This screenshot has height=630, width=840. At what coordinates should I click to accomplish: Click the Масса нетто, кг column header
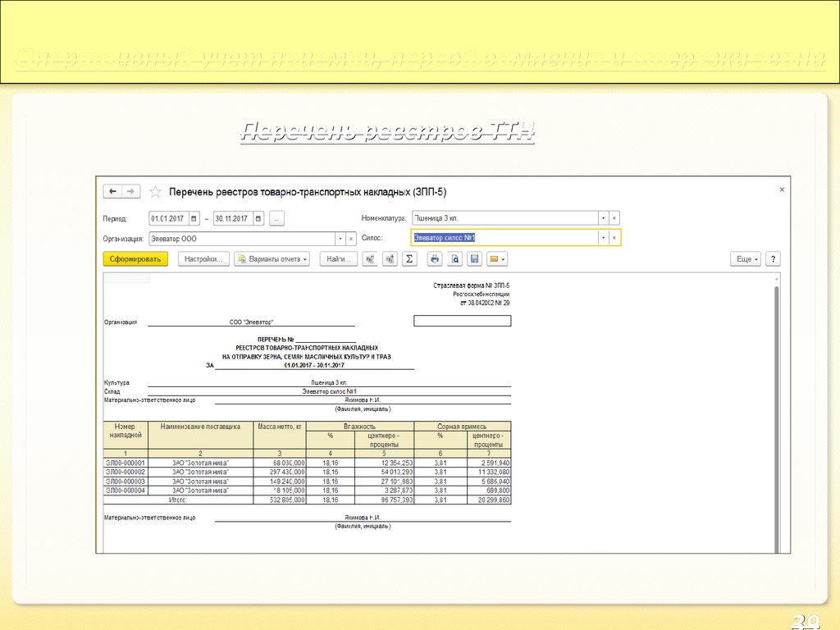click(279, 435)
